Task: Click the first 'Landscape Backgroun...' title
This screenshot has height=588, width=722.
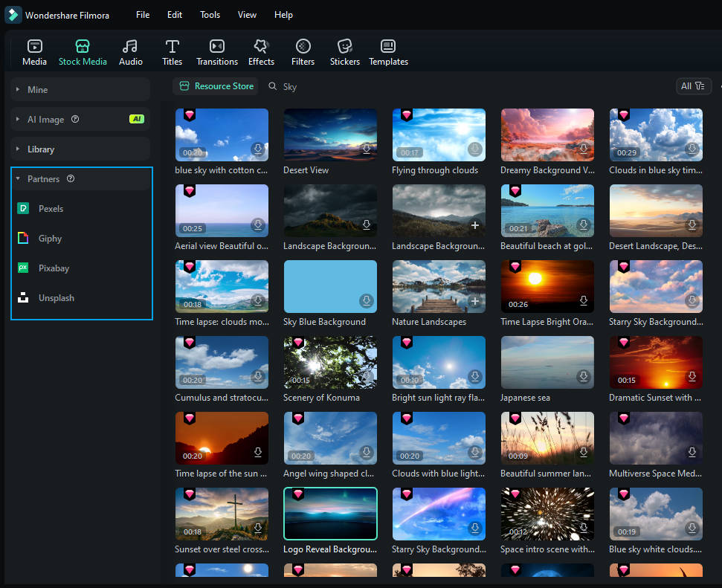Action: tap(329, 246)
